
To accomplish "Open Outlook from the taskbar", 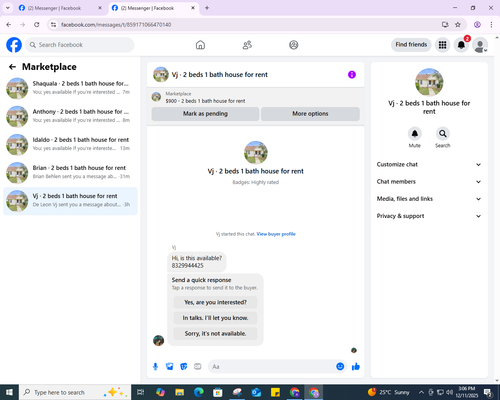I will [256, 392].
